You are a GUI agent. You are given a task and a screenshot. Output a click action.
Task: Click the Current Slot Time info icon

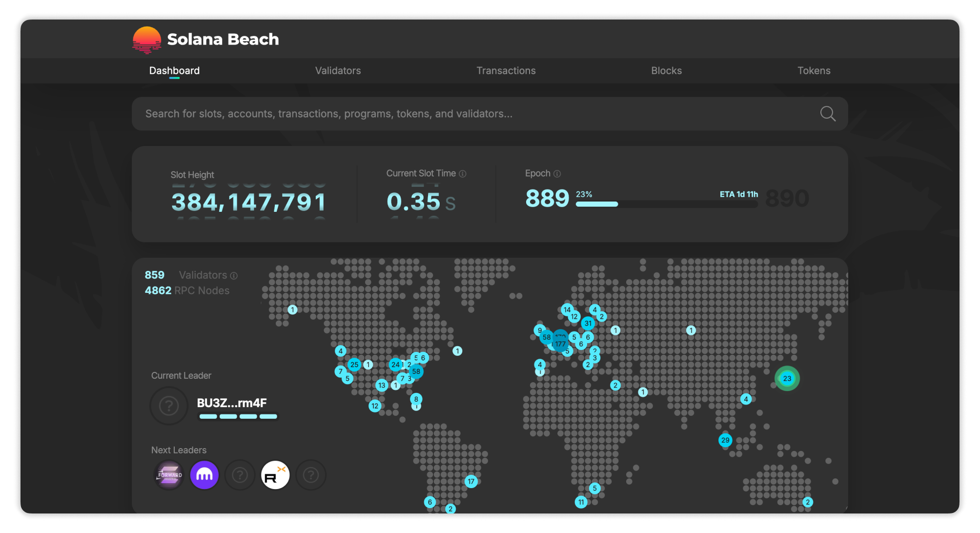click(463, 174)
